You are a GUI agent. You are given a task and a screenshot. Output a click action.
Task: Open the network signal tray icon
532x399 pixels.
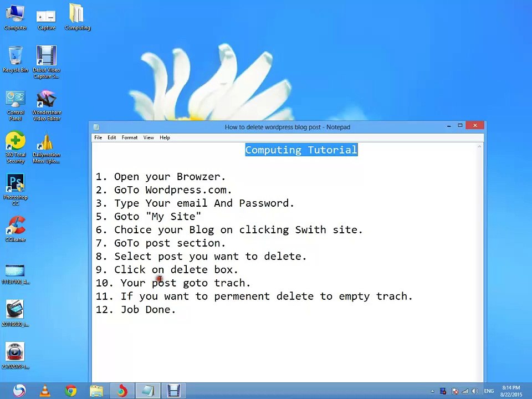tap(465, 391)
